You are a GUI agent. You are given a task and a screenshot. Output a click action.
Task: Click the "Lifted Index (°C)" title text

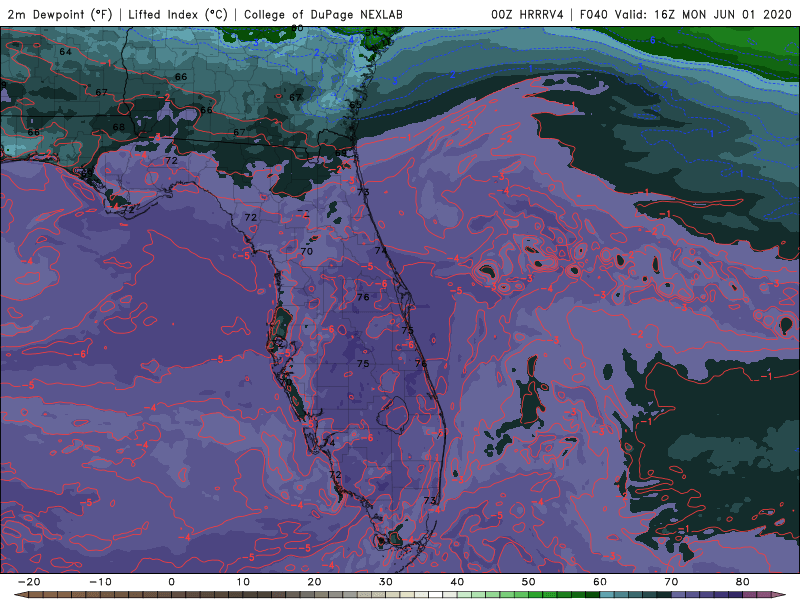coord(178,14)
